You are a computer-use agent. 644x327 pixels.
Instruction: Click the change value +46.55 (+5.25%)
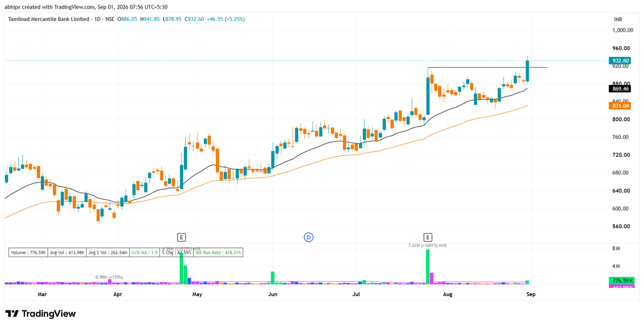click(225, 19)
